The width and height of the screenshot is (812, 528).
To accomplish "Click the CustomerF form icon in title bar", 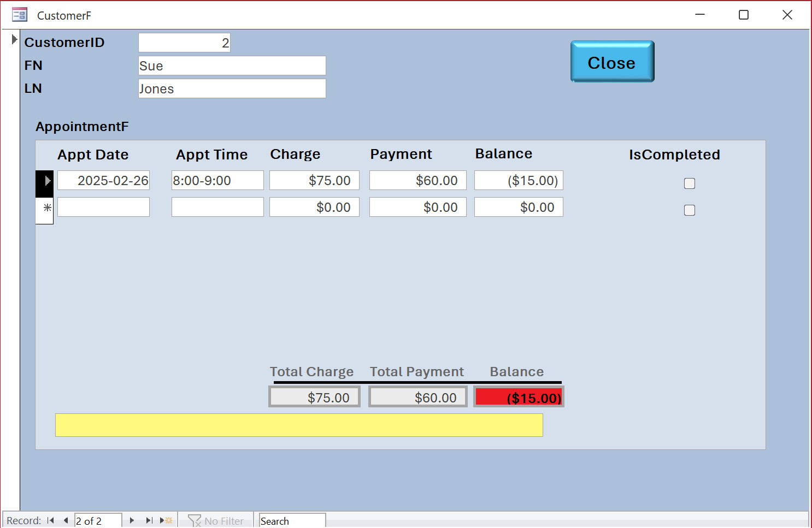I will 20,15.
